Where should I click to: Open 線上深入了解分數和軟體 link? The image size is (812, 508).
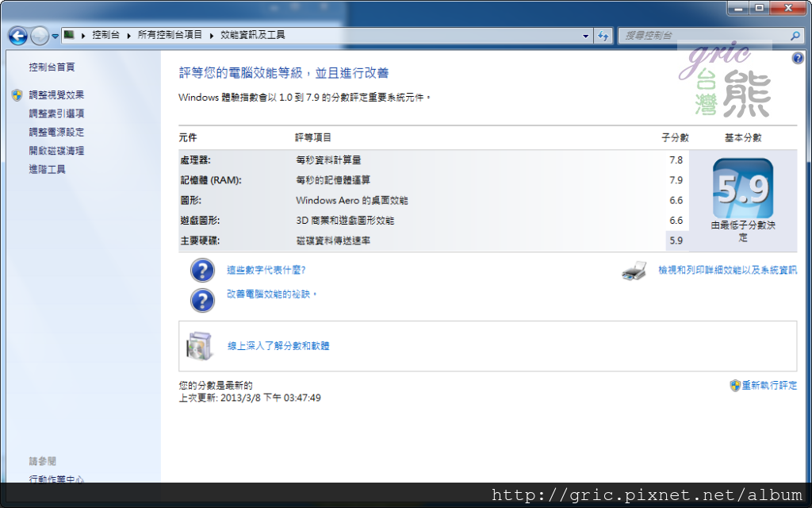tap(278, 346)
